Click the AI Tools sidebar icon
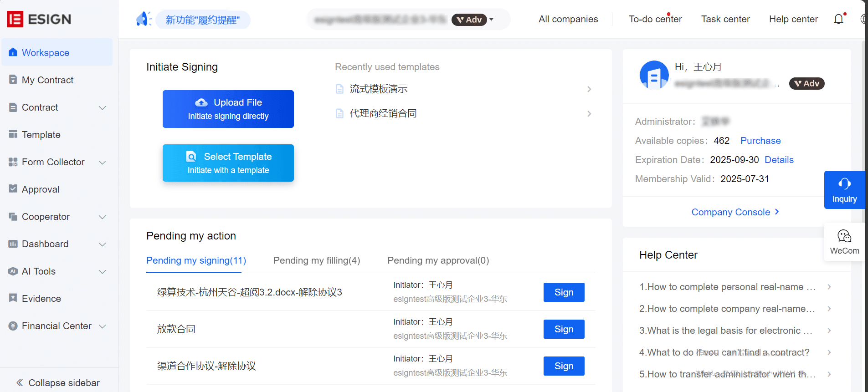Viewport: 868px width, 392px height. (x=13, y=271)
